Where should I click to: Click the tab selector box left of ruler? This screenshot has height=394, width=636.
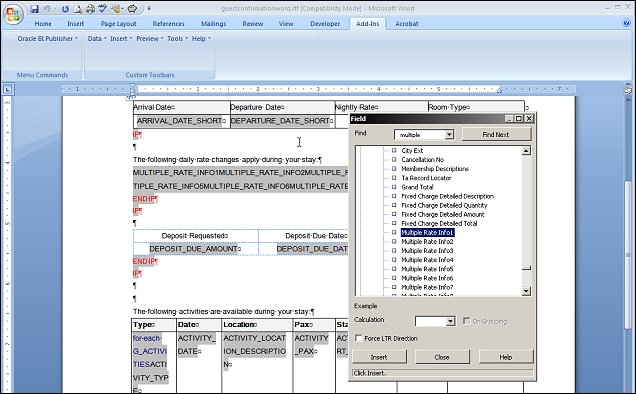click(8, 89)
